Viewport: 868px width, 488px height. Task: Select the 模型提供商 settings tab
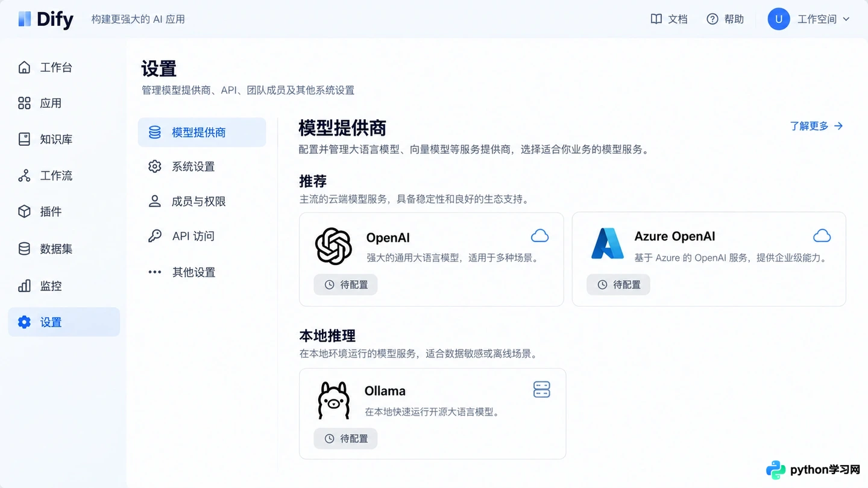click(x=202, y=133)
